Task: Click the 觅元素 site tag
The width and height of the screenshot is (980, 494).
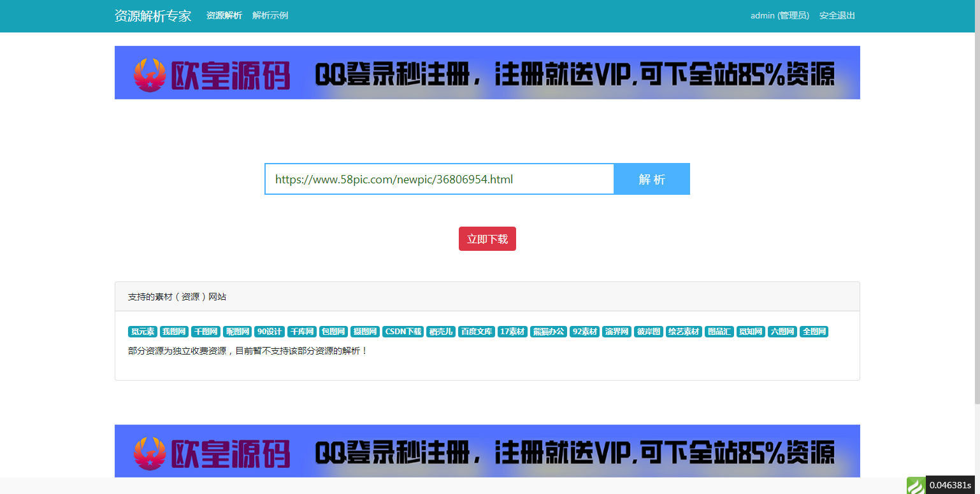Action: (143, 331)
